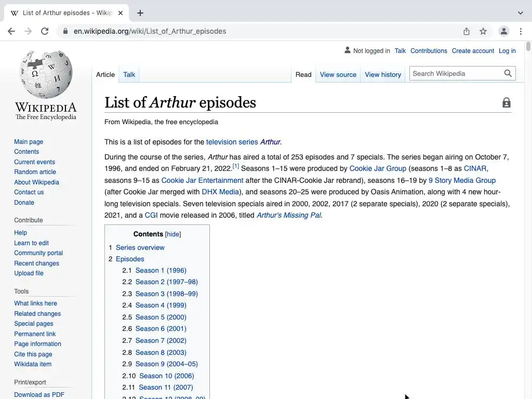Click the Donate link

click(x=24, y=202)
